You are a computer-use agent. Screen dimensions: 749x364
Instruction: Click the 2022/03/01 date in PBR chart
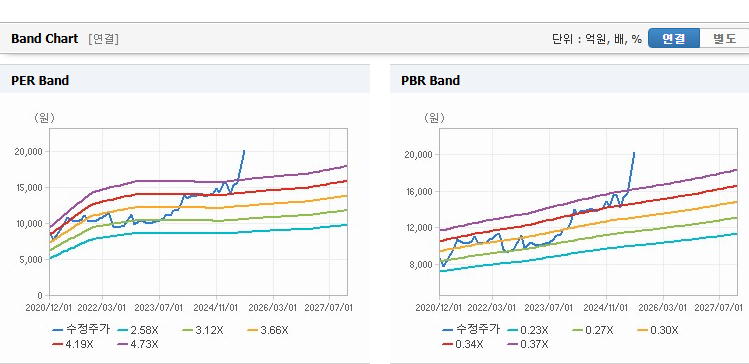click(492, 308)
